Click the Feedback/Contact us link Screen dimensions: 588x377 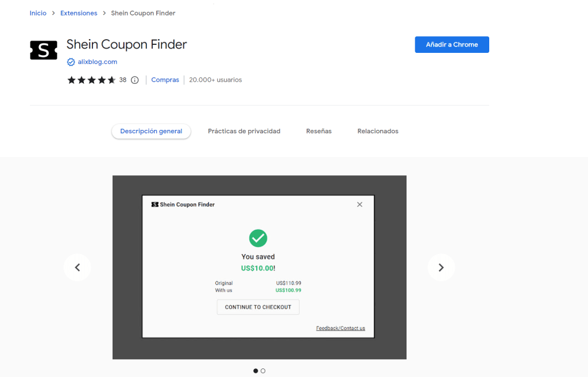coord(341,328)
